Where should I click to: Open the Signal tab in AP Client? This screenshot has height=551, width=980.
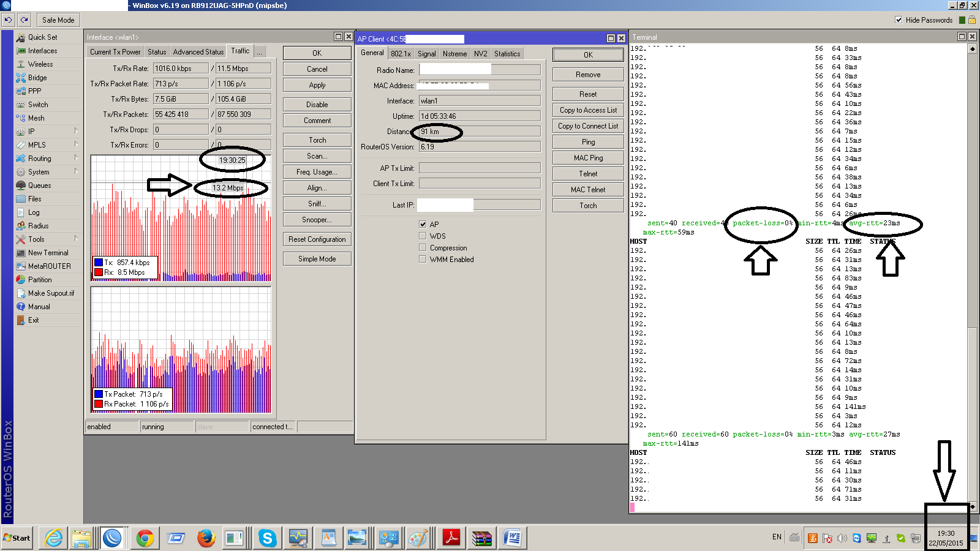click(x=427, y=54)
